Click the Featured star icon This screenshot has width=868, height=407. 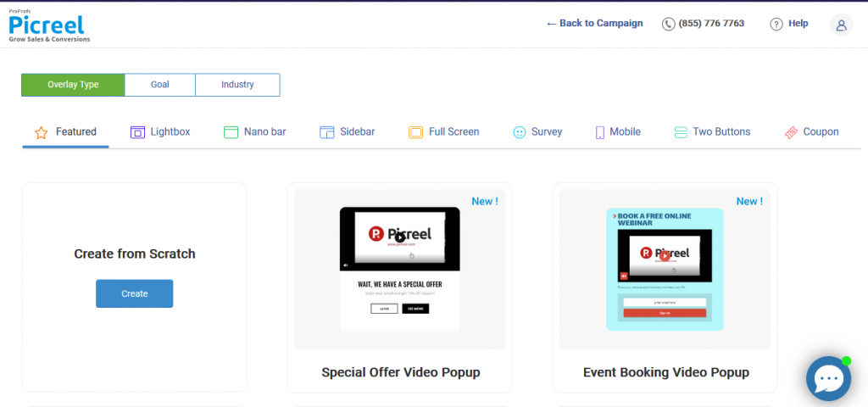point(41,132)
